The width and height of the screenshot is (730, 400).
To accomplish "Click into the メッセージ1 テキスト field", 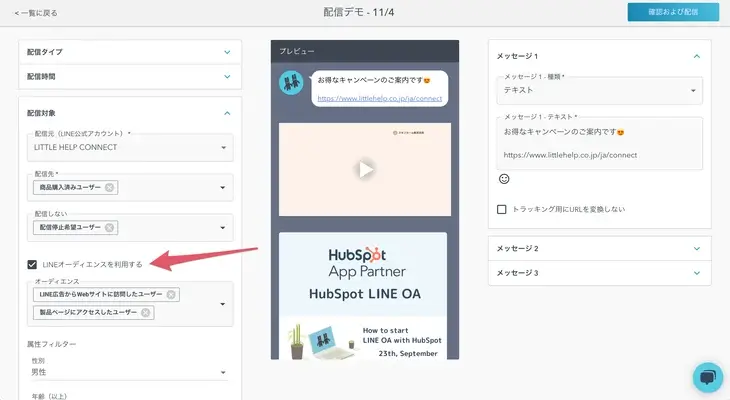I will tap(599, 143).
